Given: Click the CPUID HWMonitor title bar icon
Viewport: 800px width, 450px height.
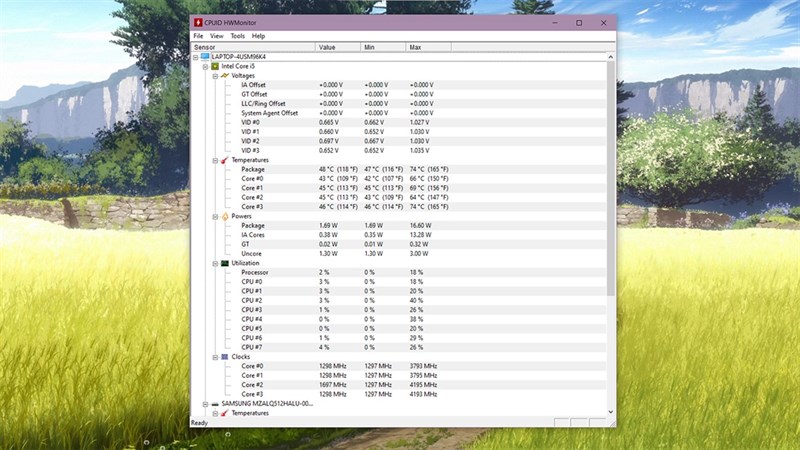Looking at the screenshot, I should 198,22.
